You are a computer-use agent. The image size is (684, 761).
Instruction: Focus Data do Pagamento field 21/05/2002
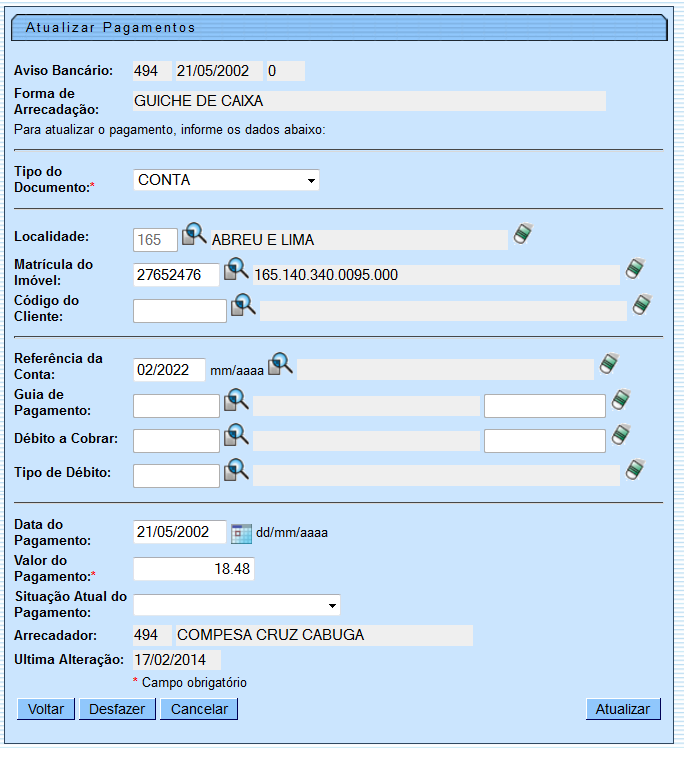pyautogui.click(x=180, y=532)
